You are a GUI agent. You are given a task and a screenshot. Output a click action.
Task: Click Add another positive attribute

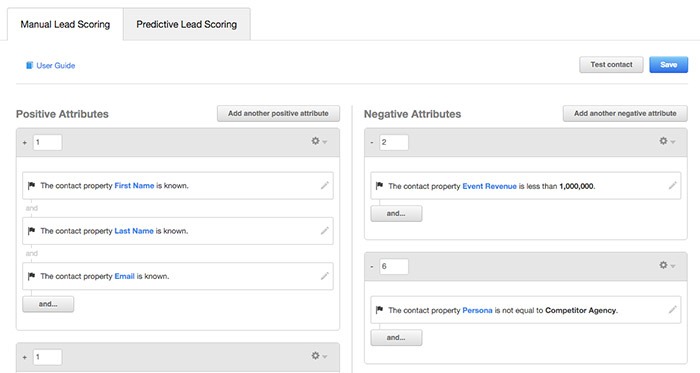278,113
